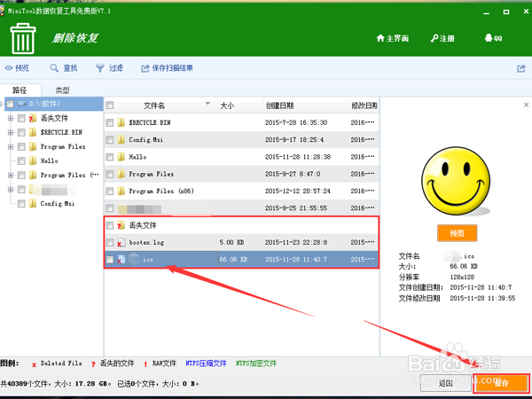Image resolution: width=532 pixels, height=399 pixels.
Task: Click the recycle bin delete-recovery icon
Action: [x=23, y=38]
